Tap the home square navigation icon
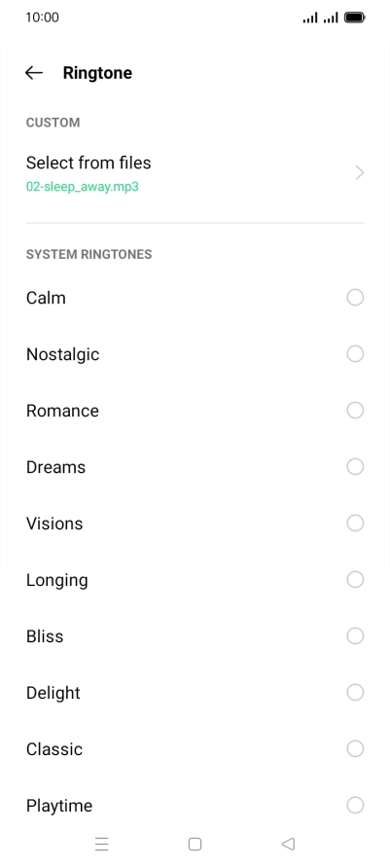Screen dimensions: 390x868 point(195,844)
